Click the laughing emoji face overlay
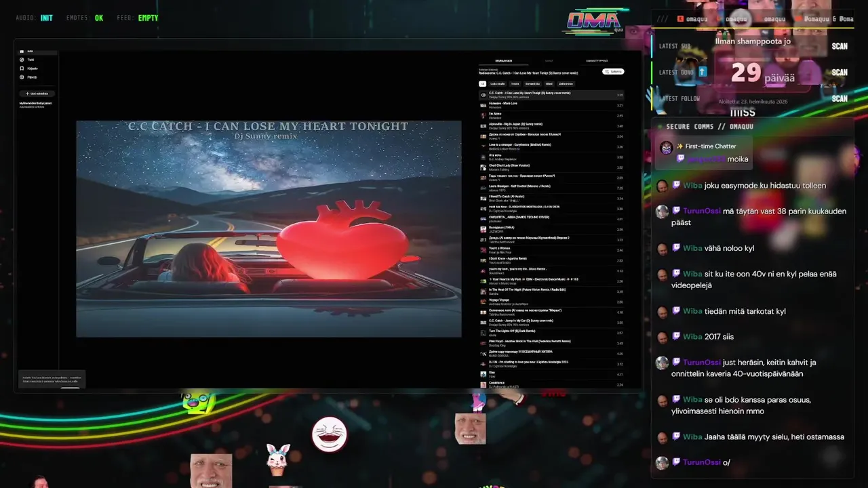The width and height of the screenshot is (868, 488). (x=329, y=434)
